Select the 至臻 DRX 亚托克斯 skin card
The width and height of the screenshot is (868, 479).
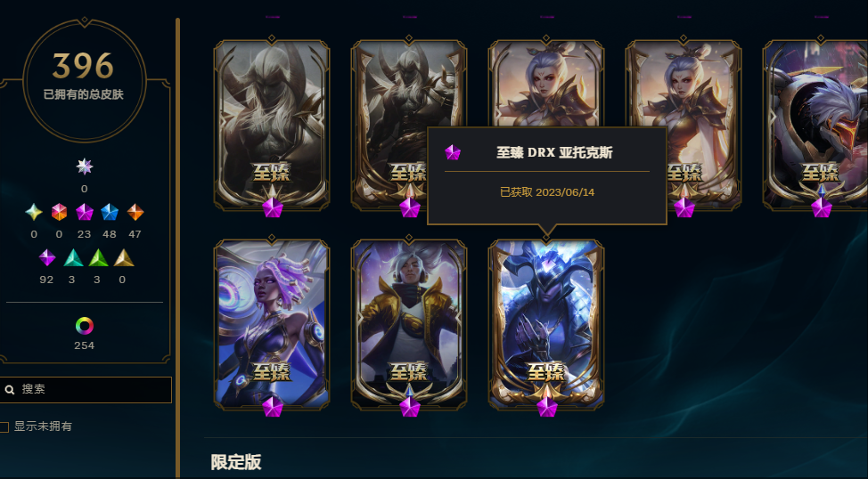545,325
